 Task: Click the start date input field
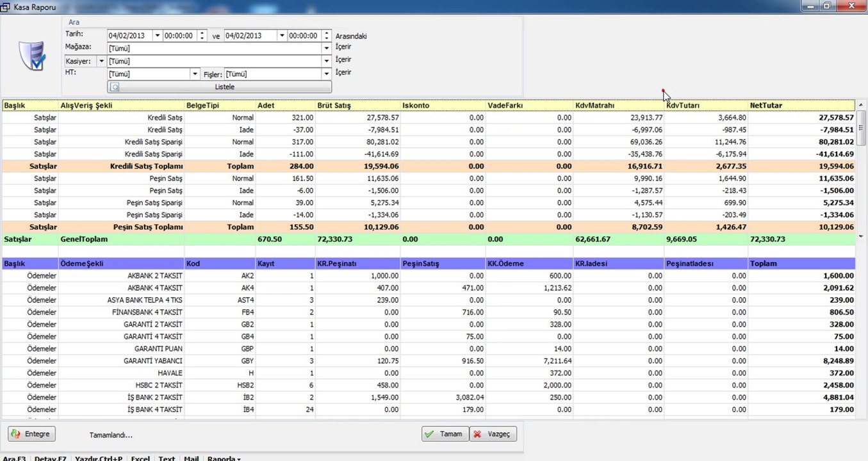click(x=130, y=36)
